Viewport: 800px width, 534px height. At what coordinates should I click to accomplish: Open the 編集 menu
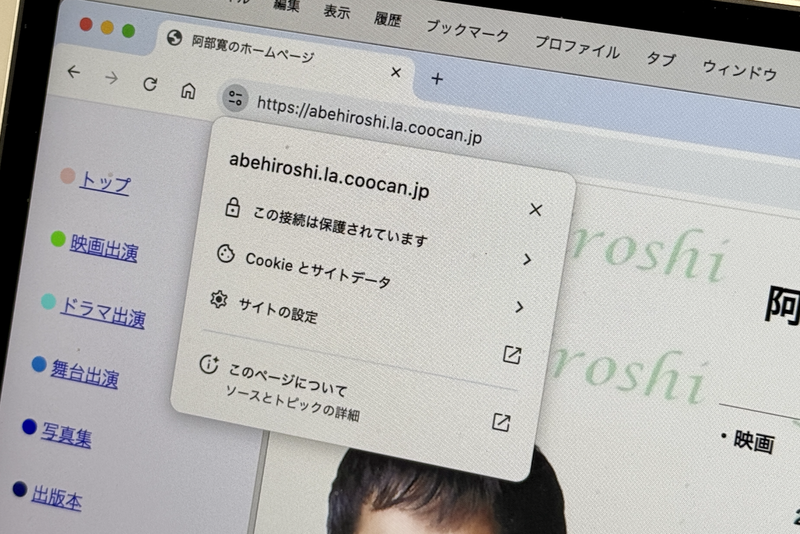tap(286, 5)
